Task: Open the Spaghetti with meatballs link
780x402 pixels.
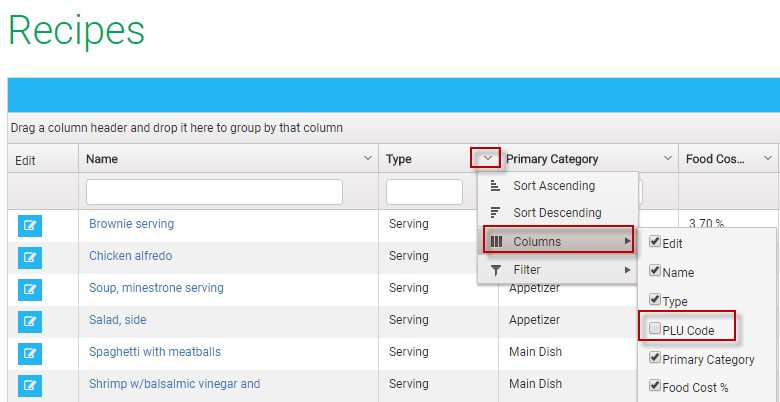Action: [155, 352]
